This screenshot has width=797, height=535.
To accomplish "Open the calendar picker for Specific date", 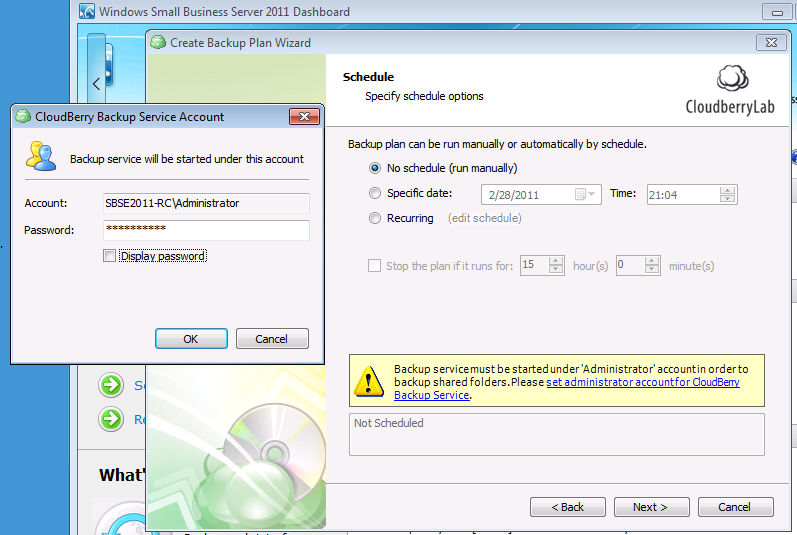I will pos(585,194).
